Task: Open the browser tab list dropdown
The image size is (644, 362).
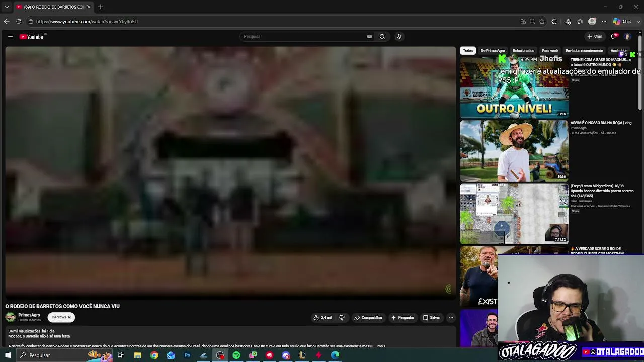Action: (7, 7)
